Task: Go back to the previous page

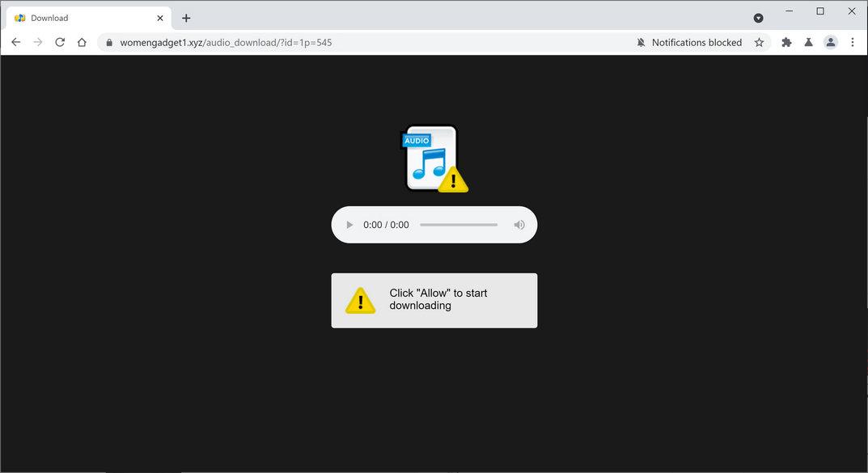Action: pos(16,42)
